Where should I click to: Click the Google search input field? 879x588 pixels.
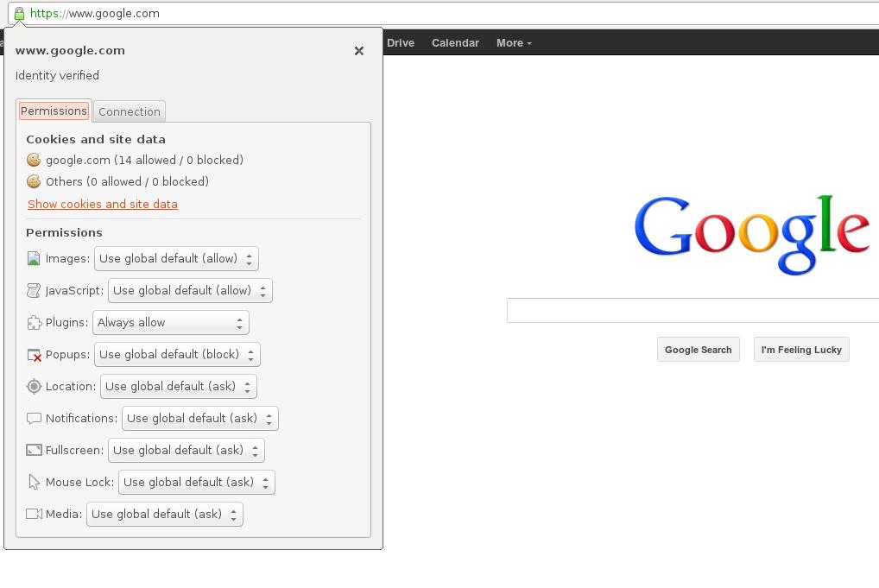click(692, 311)
